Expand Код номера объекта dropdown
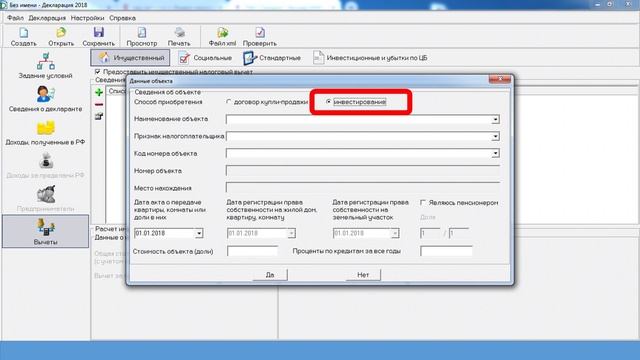This screenshot has width=640, height=360. pyautogui.click(x=495, y=153)
